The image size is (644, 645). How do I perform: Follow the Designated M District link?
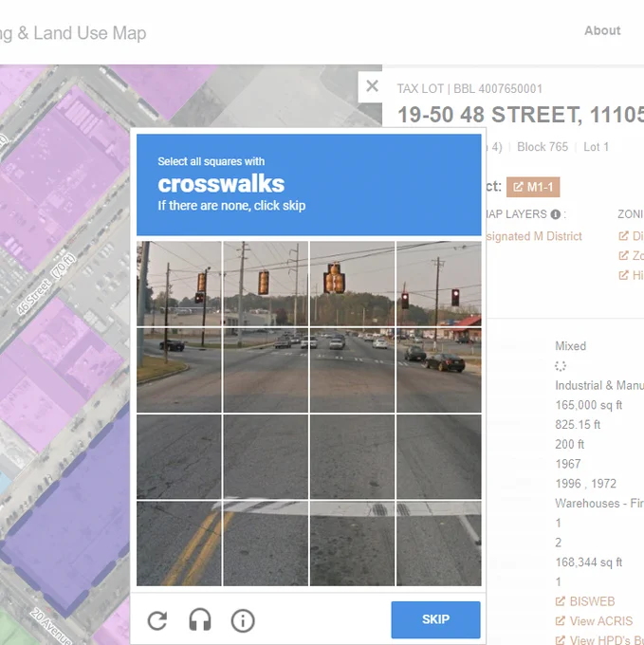tap(533, 236)
